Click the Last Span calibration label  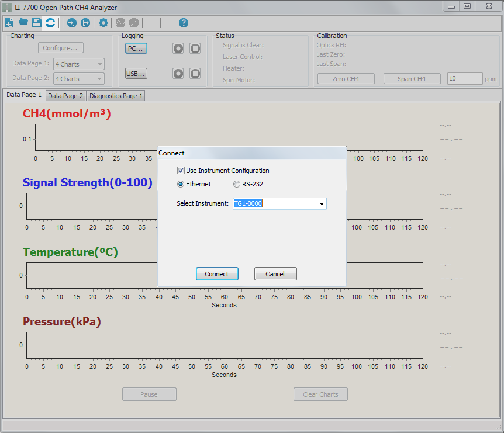coord(332,64)
